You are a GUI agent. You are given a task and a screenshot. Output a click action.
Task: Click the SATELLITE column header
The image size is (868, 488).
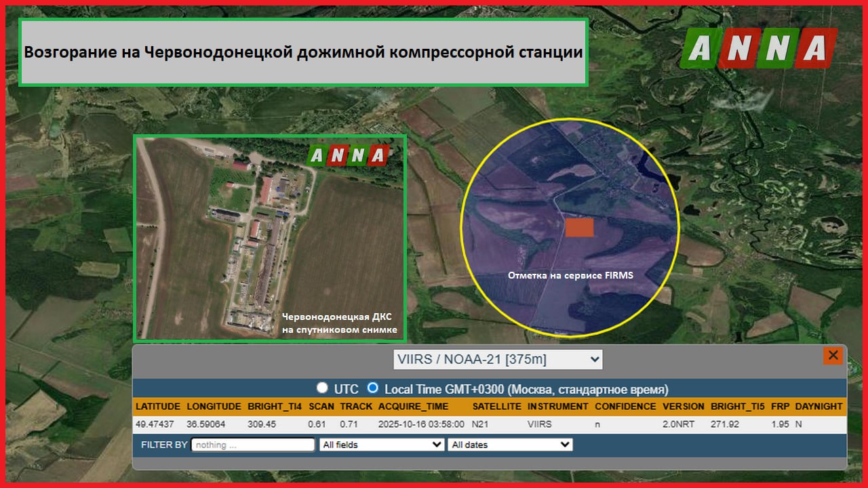coord(497,407)
